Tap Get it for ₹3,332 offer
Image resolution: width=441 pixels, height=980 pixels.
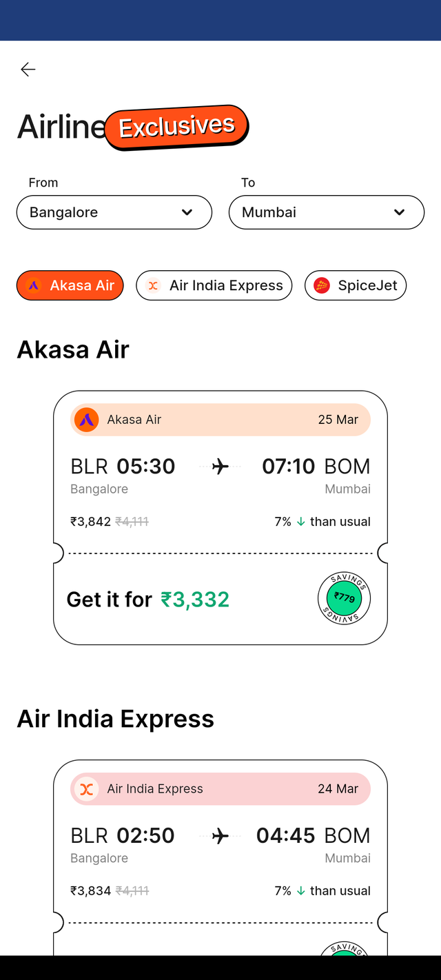click(148, 600)
